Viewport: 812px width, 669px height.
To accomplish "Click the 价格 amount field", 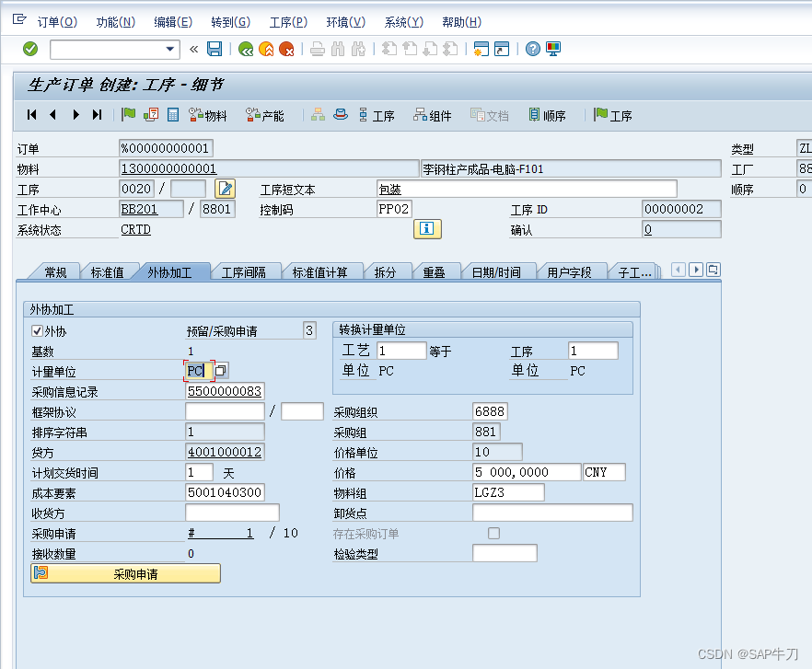I will point(527,472).
